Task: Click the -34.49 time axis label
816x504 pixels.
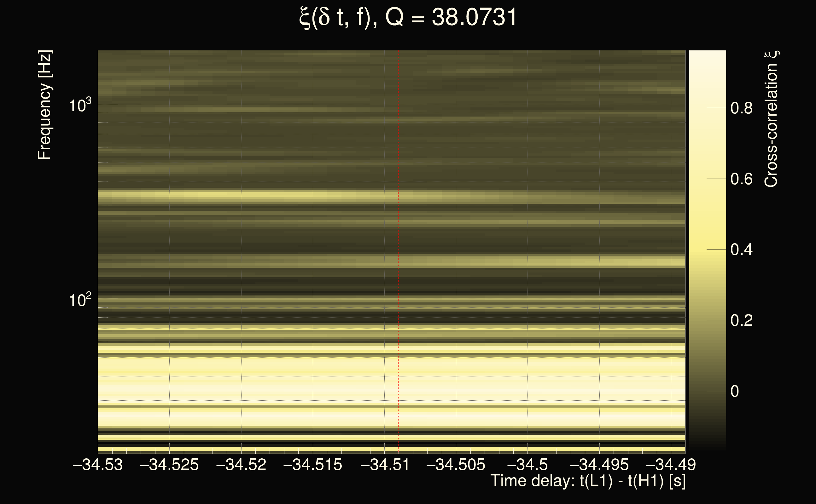Action: tap(671, 465)
